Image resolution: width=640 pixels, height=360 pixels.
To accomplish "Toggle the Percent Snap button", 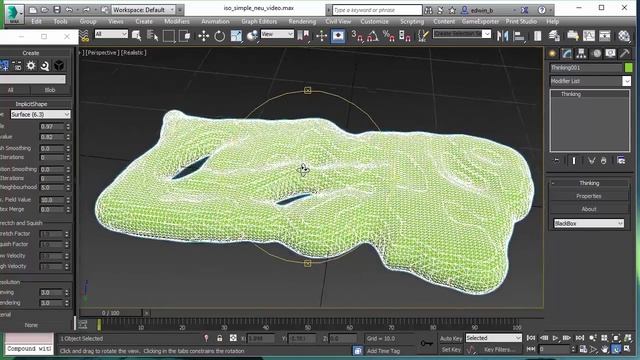I will 389,36.
